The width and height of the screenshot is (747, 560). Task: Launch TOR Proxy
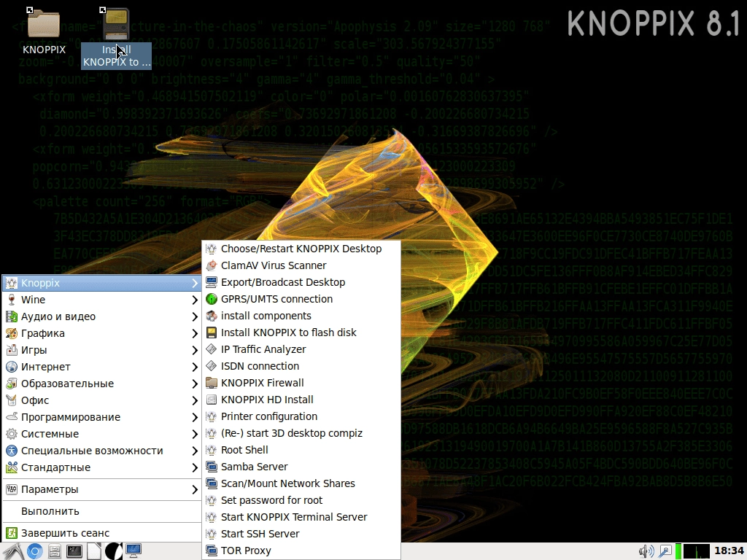point(301,551)
